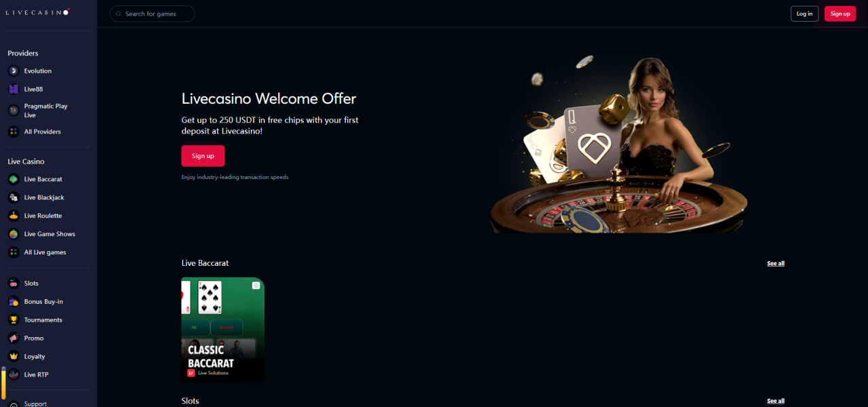
Task: Open Live Baccarat icon in sidebar
Action: (13, 179)
